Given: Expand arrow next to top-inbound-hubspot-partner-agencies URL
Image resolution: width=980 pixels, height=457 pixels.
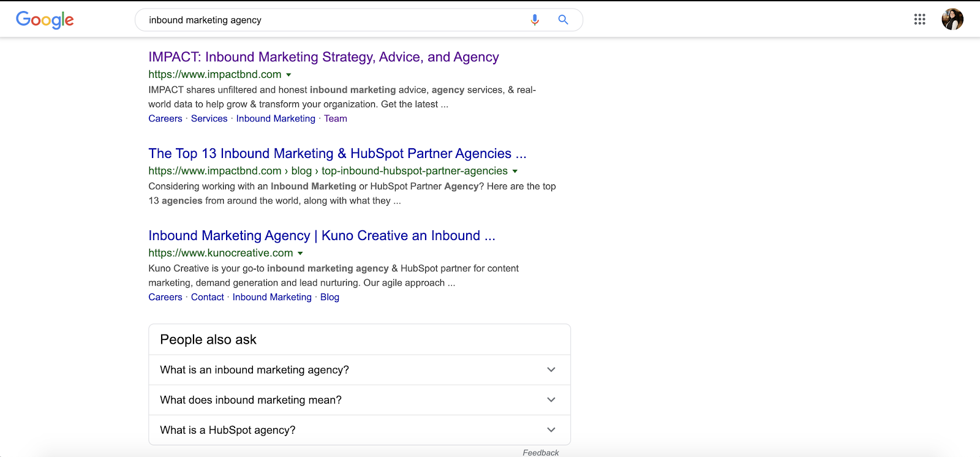Looking at the screenshot, I should (x=514, y=172).
